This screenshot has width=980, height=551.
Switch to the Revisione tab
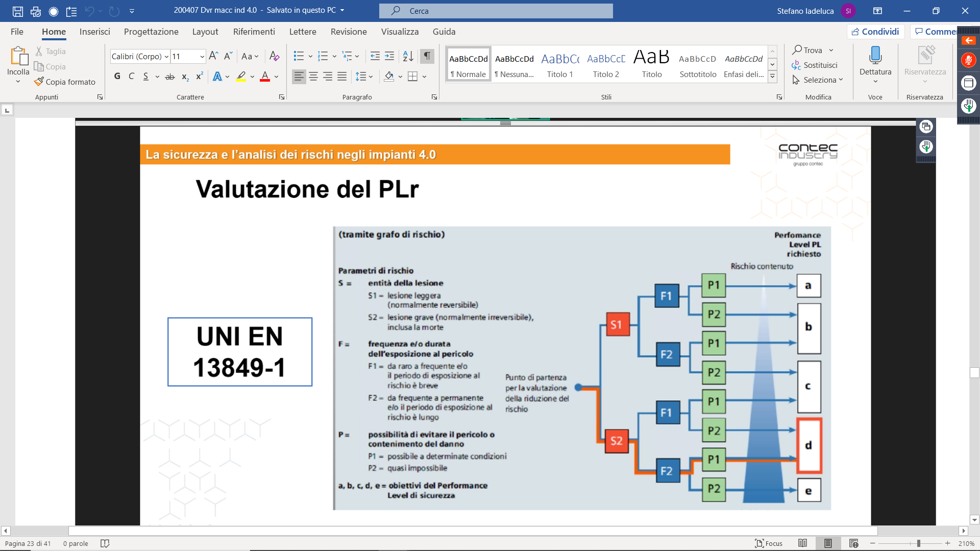click(348, 32)
